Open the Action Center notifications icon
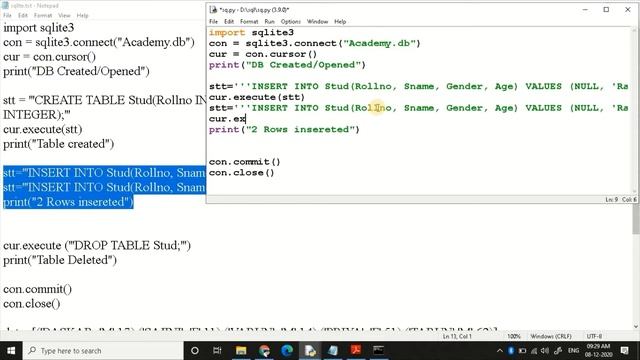Image resolution: width=640 pixels, height=360 pixels. [x=624, y=351]
